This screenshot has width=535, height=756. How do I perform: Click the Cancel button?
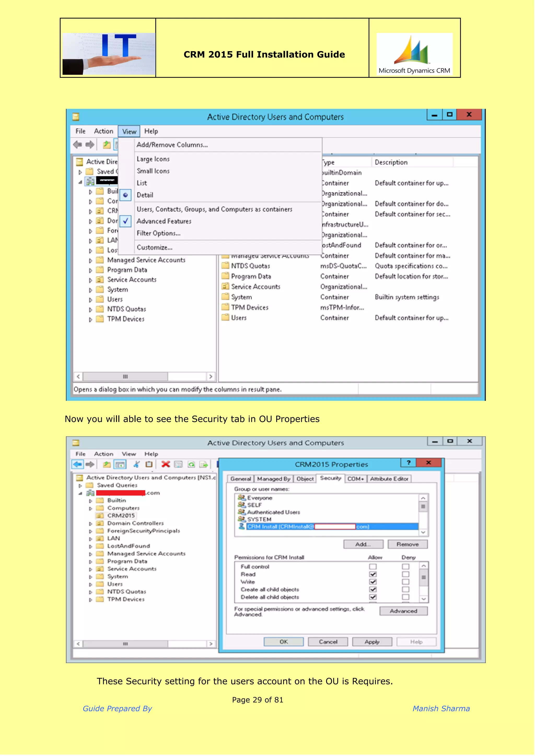(x=328, y=642)
